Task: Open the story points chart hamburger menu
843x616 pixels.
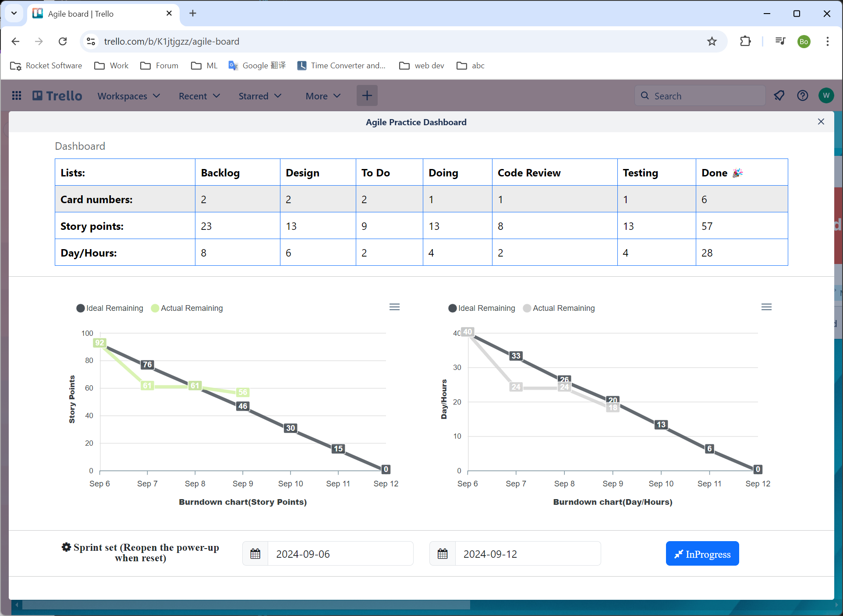Action: (x=394, y=307)
